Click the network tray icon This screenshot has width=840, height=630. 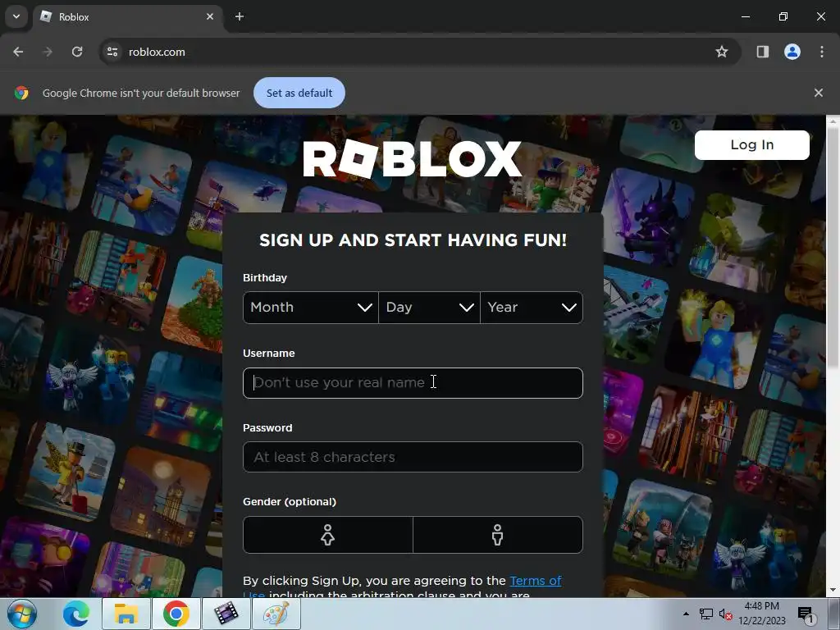tap(706, 614)
